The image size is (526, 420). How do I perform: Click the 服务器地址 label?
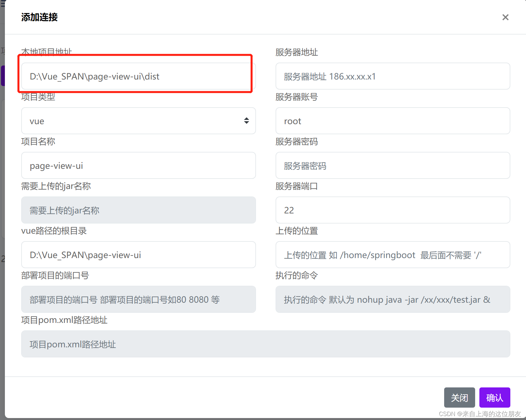click(x=297, y=52)
